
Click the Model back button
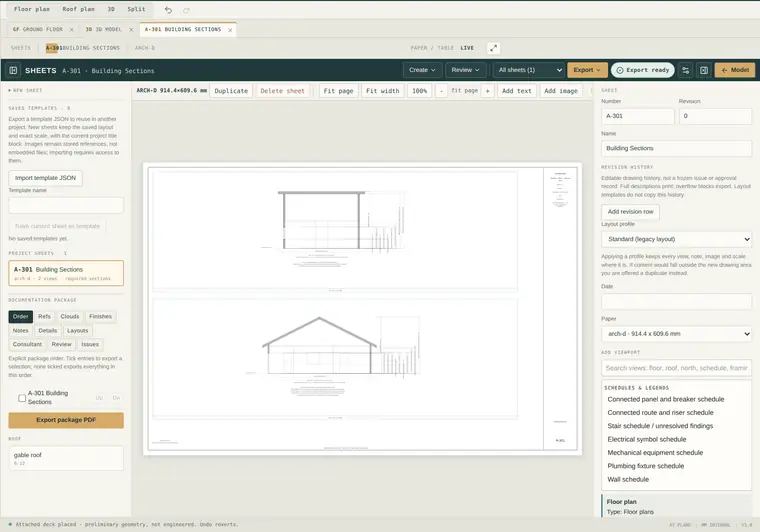point(735,70)
